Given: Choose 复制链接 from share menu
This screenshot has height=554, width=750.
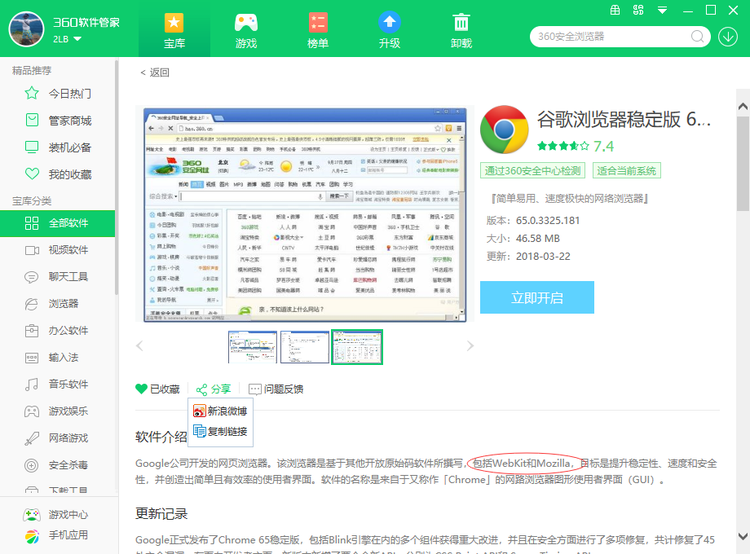Looking at the screenshot, I should (x=220, y=432).
